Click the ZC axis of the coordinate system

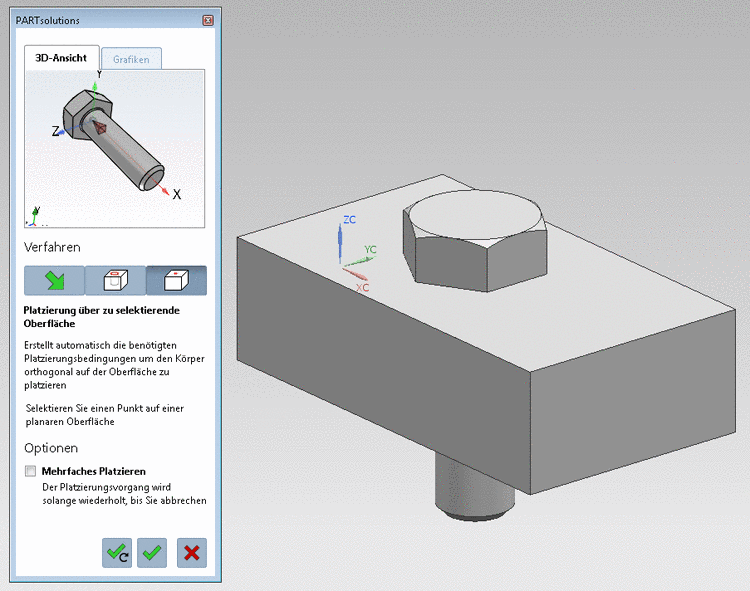coord(340,242)
